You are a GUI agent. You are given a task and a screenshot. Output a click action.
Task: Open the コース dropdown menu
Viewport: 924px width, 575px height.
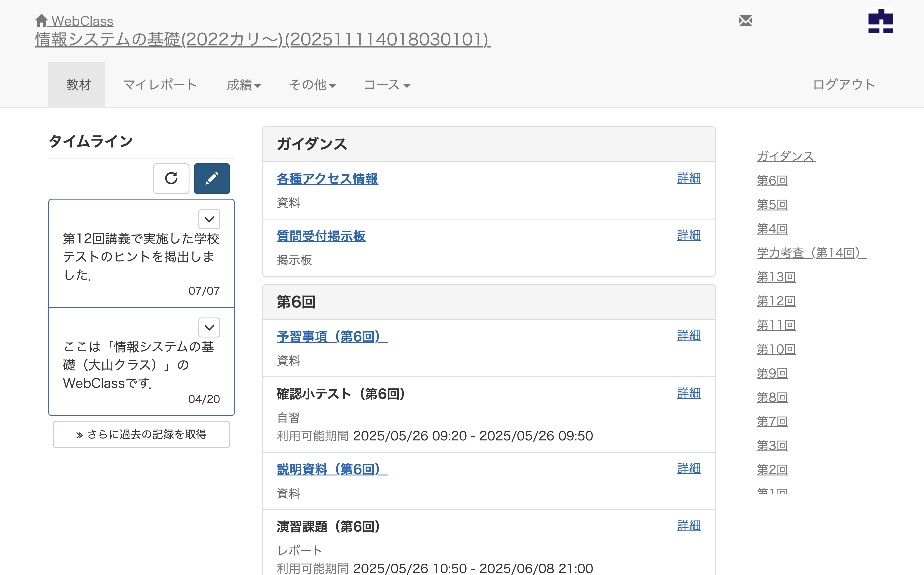(x=387, y=85)
